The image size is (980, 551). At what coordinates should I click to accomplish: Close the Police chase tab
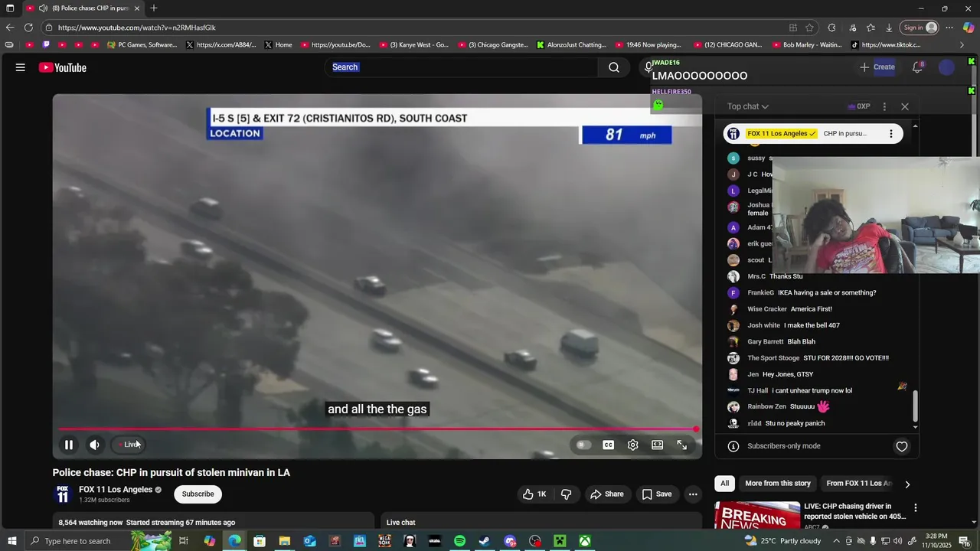tap(137, 8)
